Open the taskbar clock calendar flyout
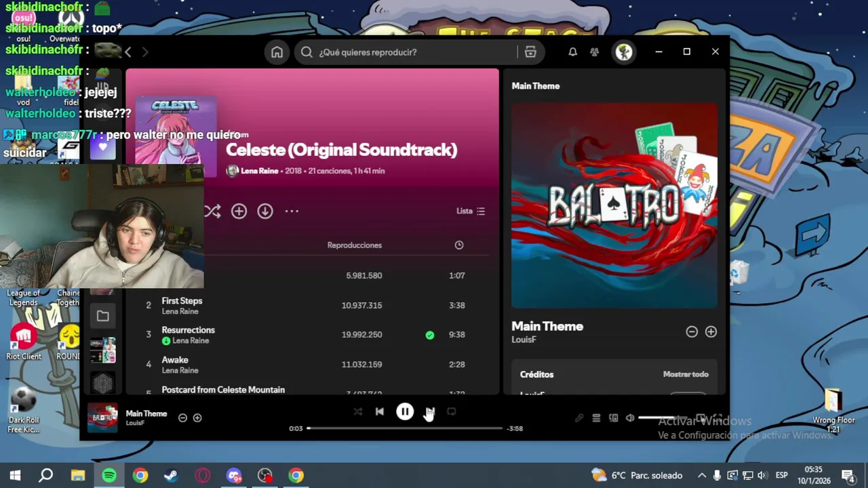 (814, 475)
